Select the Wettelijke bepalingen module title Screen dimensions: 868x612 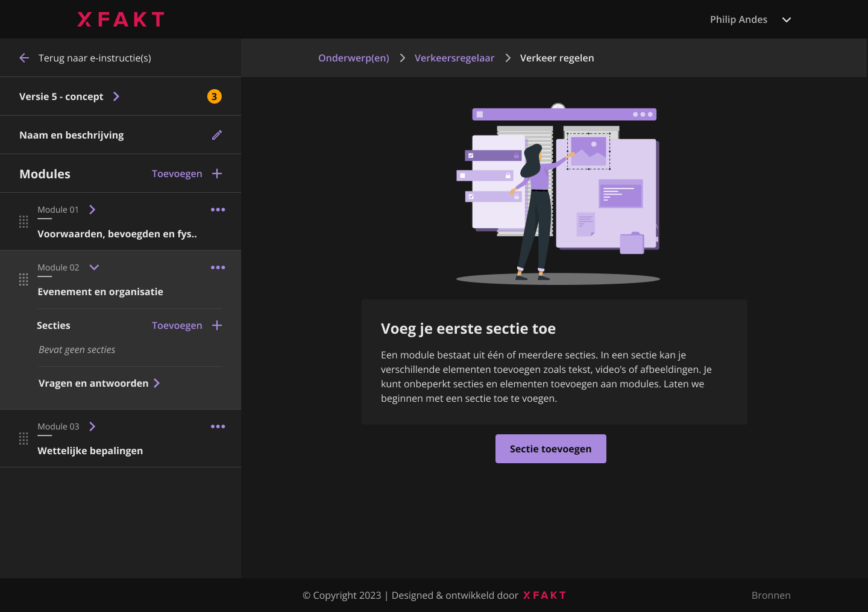click(90, 451)
